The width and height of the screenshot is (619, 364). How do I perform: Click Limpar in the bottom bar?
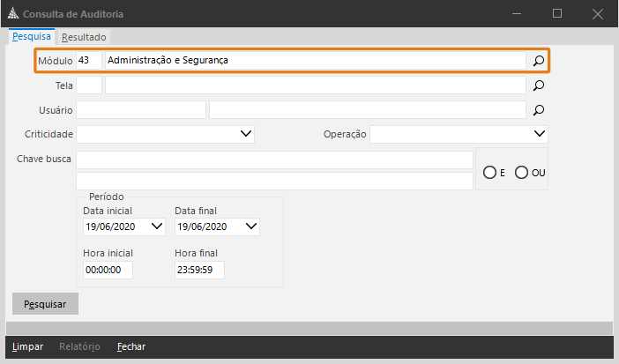27,346
